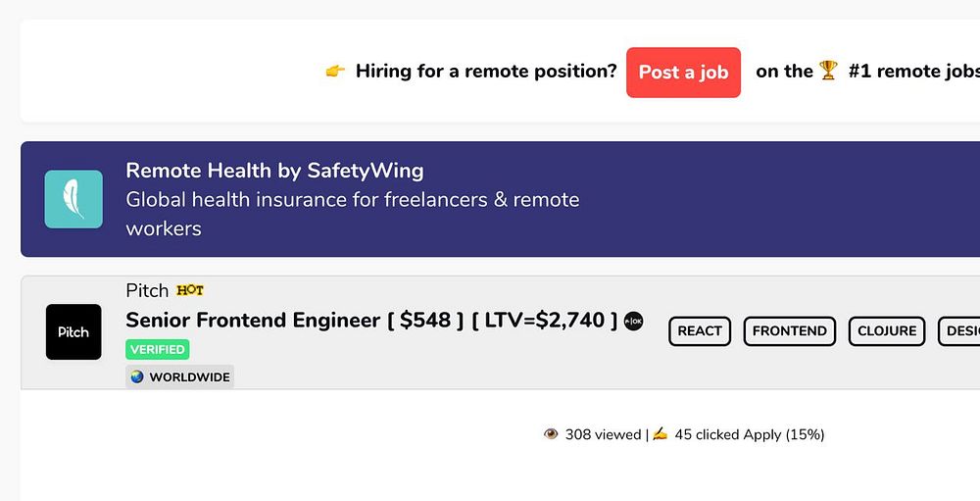Click the green VERIFIED badge

[x=157, y=349]
